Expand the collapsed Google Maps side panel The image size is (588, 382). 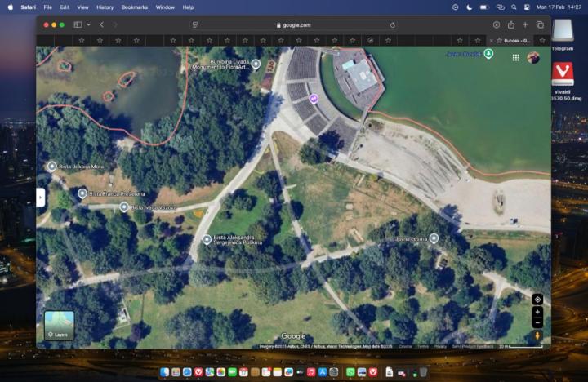tap(40, 197)
